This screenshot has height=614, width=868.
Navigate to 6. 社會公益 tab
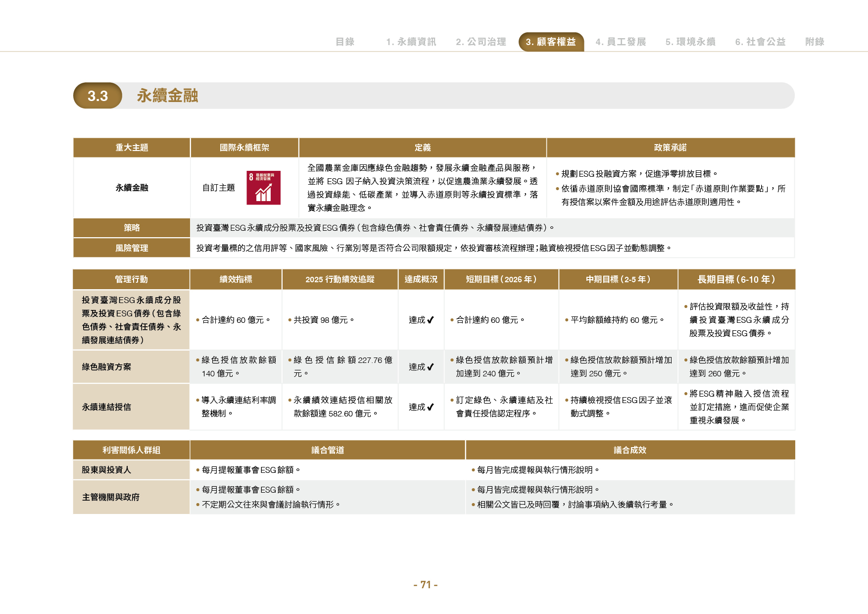point(760,42)
